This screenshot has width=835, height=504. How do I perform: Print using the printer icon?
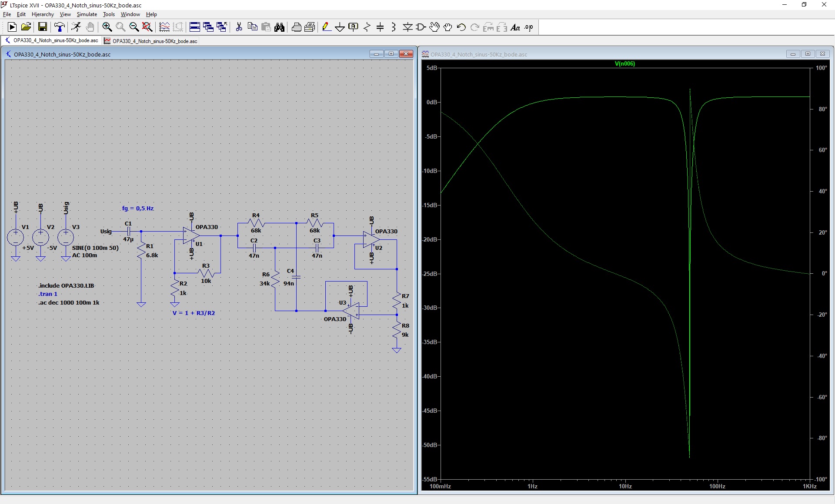coord(310,27)
